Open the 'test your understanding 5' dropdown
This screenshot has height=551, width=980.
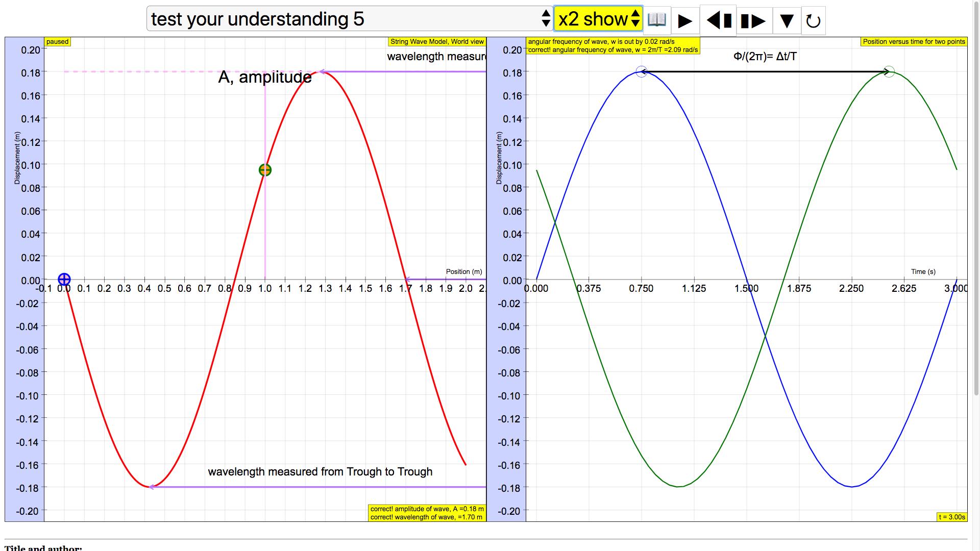click(x=350, y=19)
